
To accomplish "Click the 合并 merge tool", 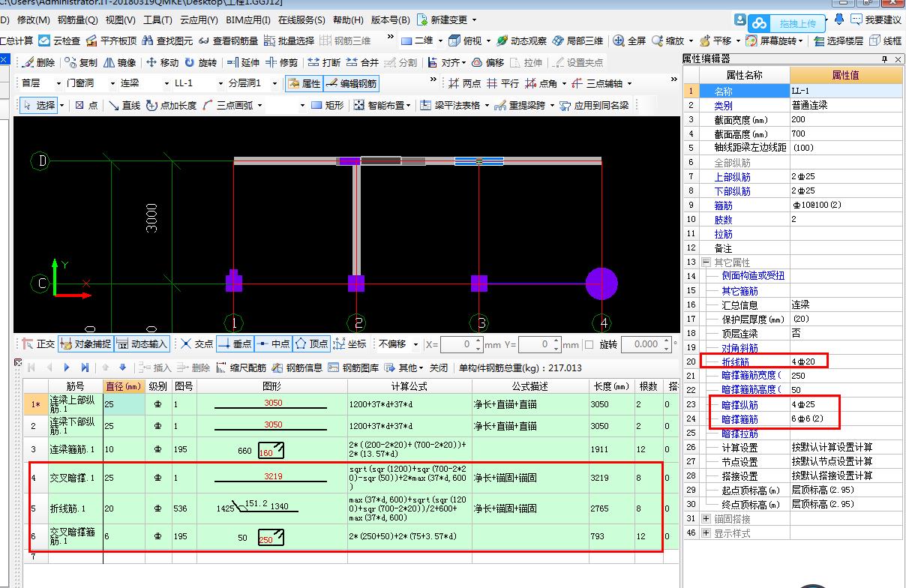I will coord(363,62).
